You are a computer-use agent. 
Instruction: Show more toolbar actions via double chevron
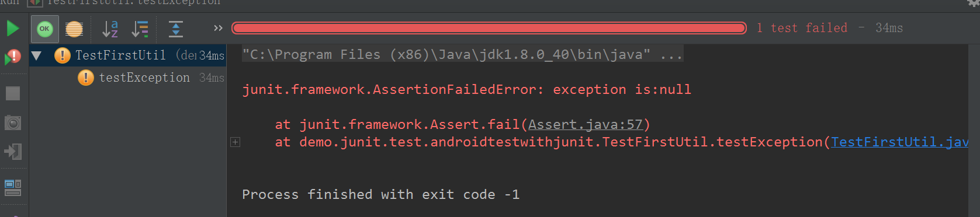click(218, 28)
